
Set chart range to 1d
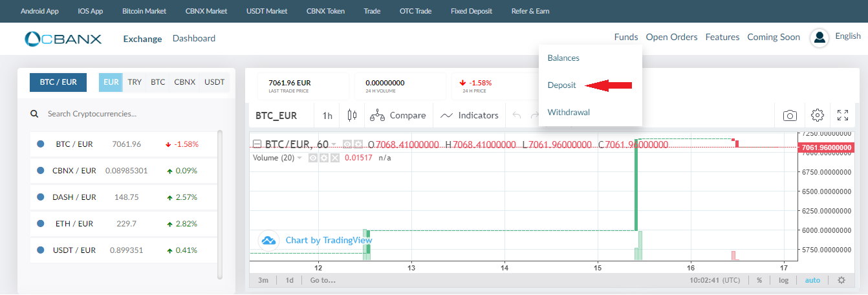tap(290, 280)
